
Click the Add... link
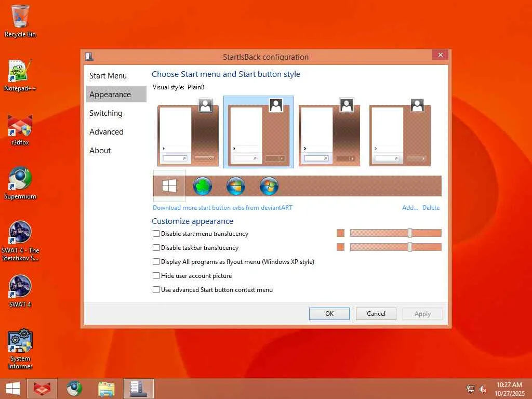410,208
